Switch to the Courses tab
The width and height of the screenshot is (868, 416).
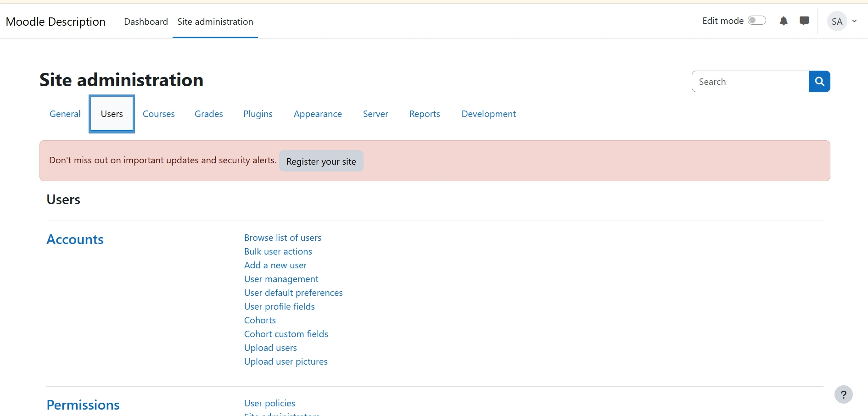[x=159, y=114]
